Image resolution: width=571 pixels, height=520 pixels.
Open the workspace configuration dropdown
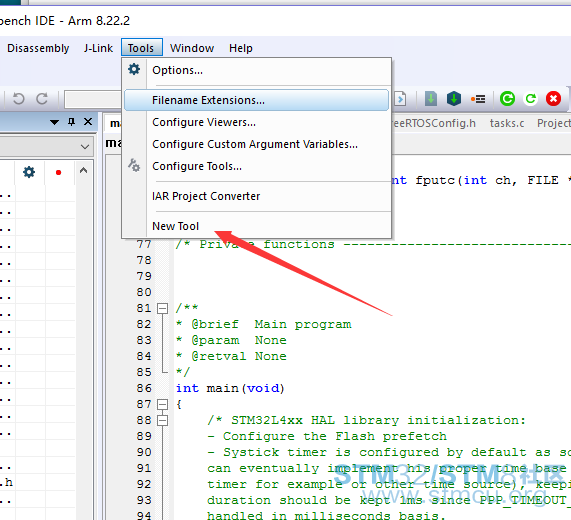tap(85, 147)
